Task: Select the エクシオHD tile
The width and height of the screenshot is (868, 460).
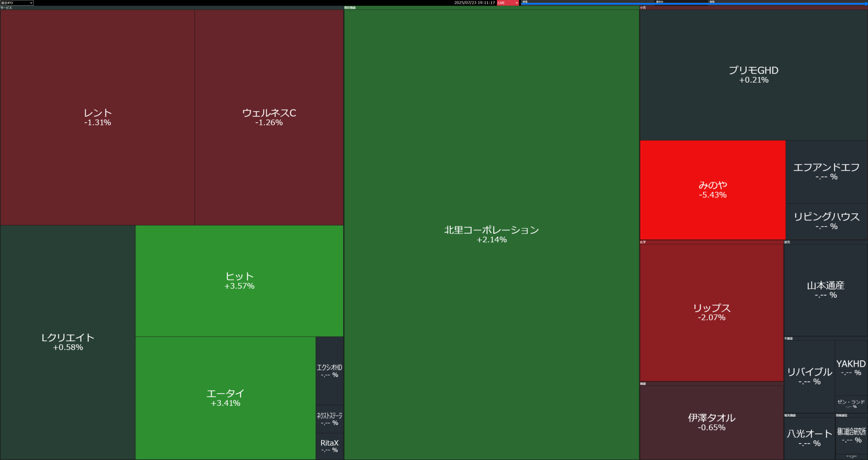Action: [x=330, y=371]
